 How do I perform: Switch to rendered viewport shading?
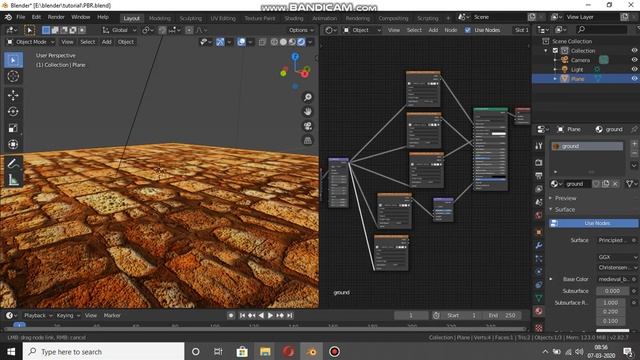(x=301, y=42)
